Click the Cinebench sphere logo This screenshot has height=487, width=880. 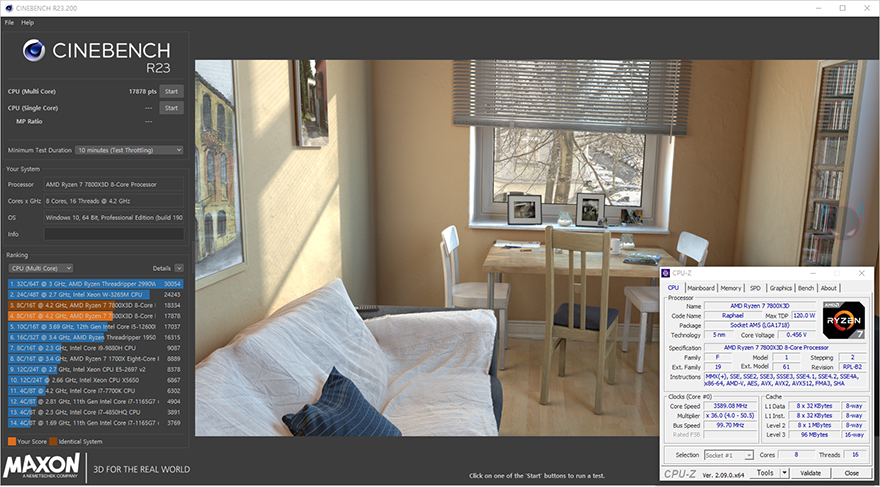34,50
